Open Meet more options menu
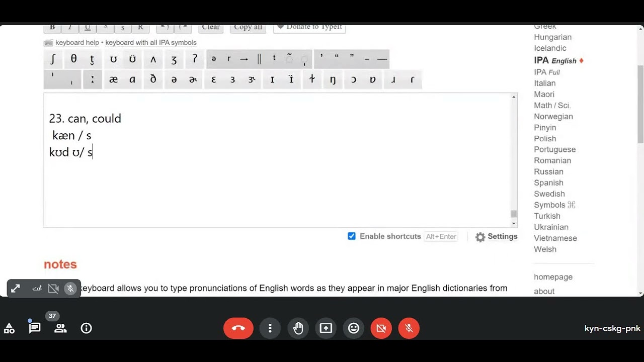Viewport: 644px width, 362px height. tap(270, 328)
